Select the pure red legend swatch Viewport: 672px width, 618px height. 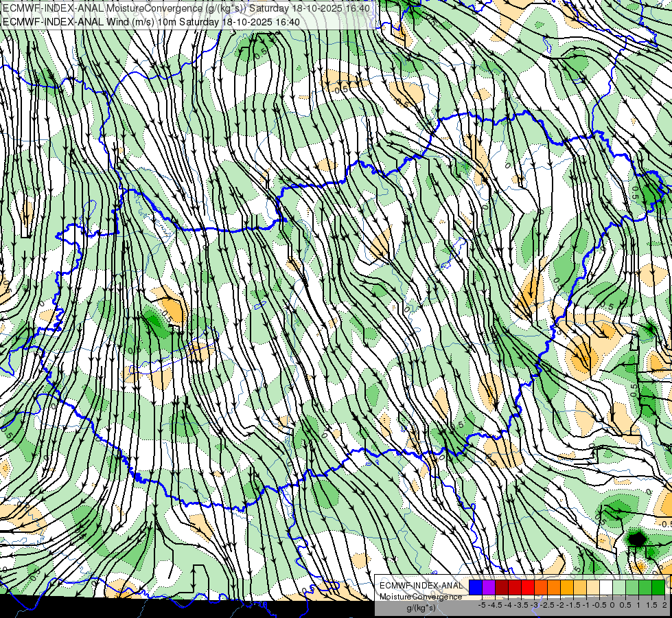point(528,587)
